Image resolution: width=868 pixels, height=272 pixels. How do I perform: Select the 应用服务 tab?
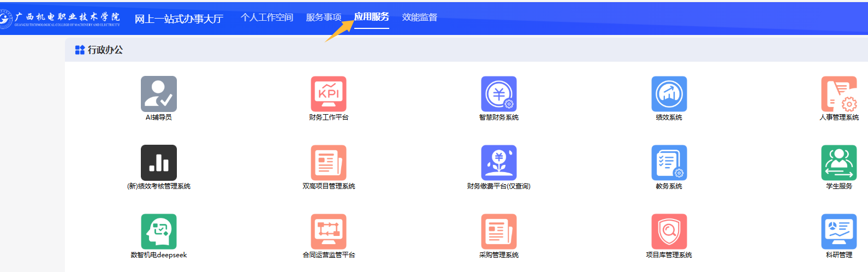pyautogui.click(x=371, y=17)
